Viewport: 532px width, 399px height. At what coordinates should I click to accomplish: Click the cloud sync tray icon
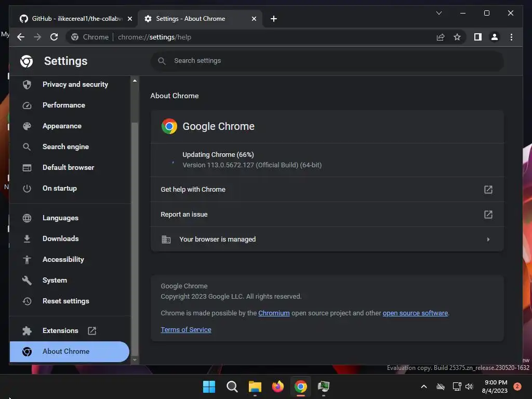point(441,387)
